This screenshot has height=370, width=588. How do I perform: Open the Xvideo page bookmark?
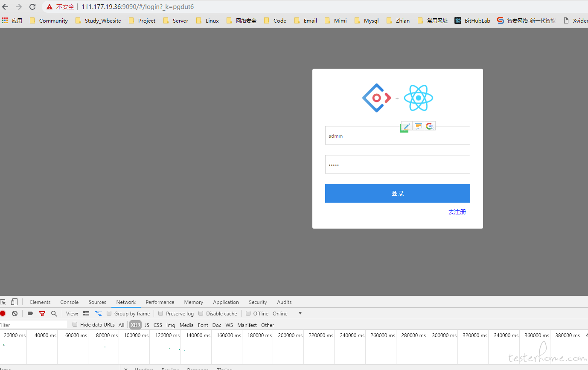click(576, 20)
